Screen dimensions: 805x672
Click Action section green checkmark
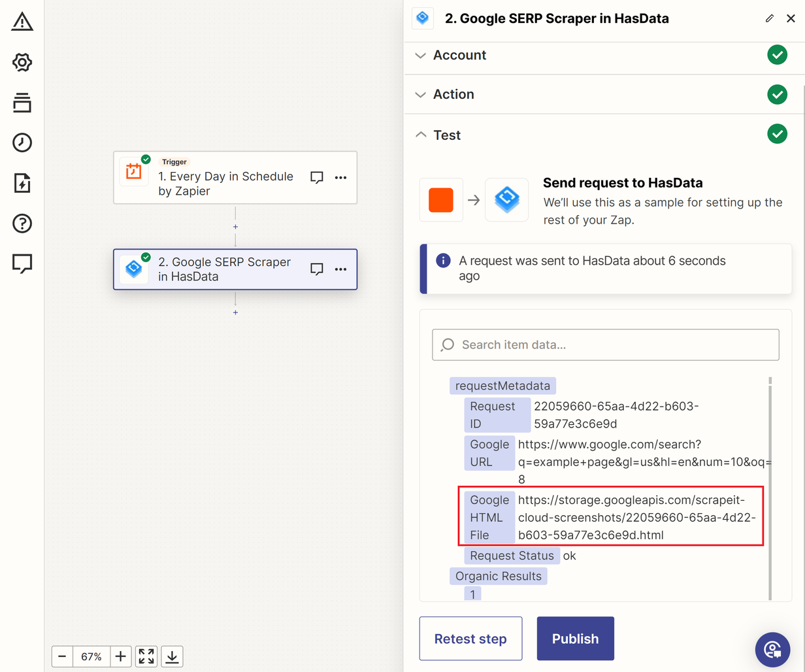(x=778, y=94)
